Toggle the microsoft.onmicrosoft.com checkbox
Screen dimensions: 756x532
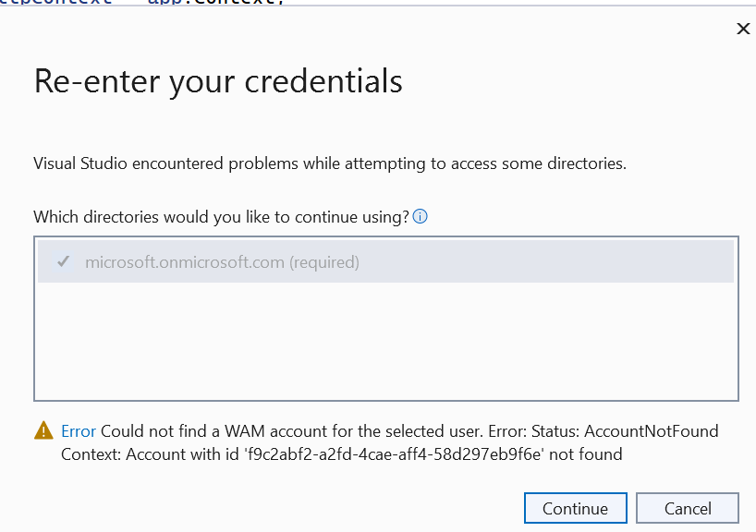tap(63, 261)
